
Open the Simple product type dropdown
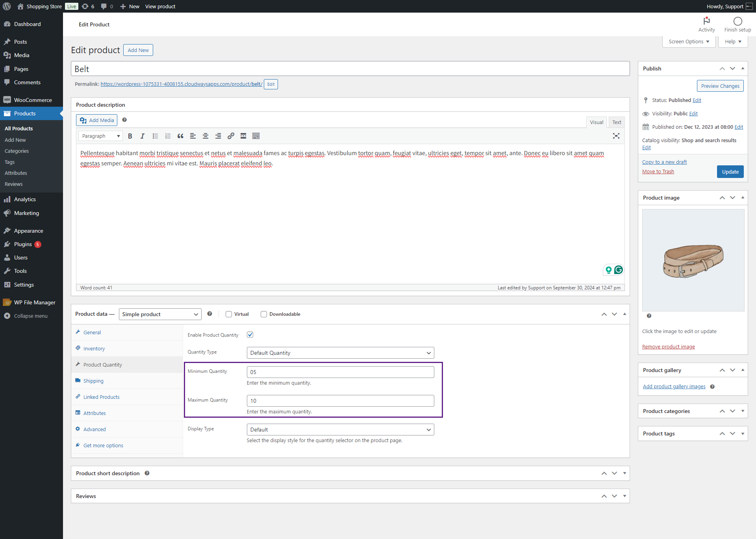click(x=160, y=314)
